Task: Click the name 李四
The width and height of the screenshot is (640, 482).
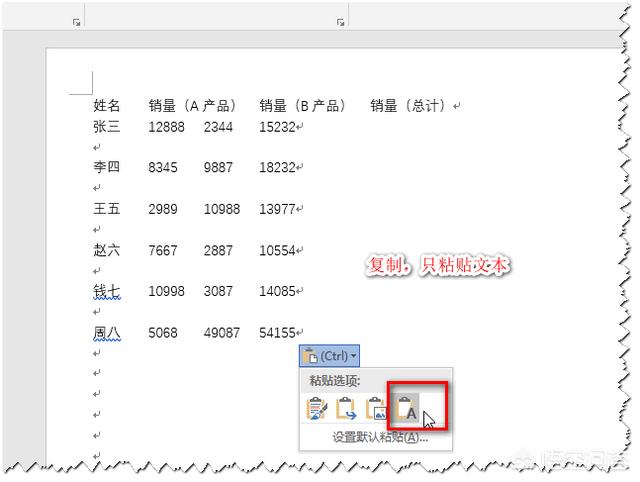Action: 107,167
